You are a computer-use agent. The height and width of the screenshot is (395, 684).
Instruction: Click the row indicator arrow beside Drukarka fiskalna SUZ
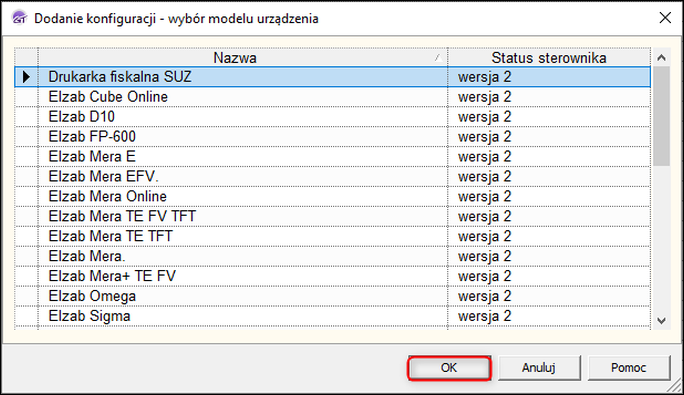(27, 77)
